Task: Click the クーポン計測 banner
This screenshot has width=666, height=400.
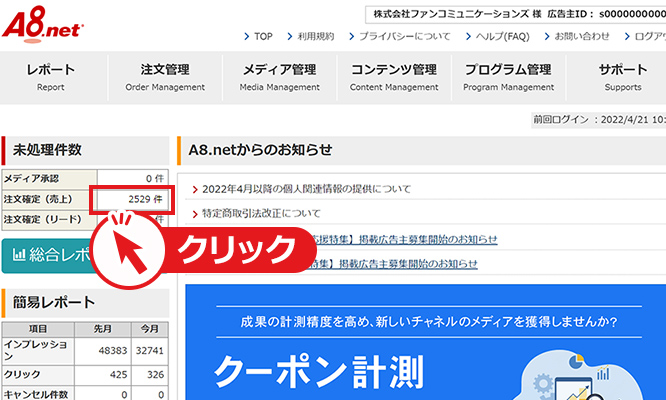Action: [x=426, y=342]
